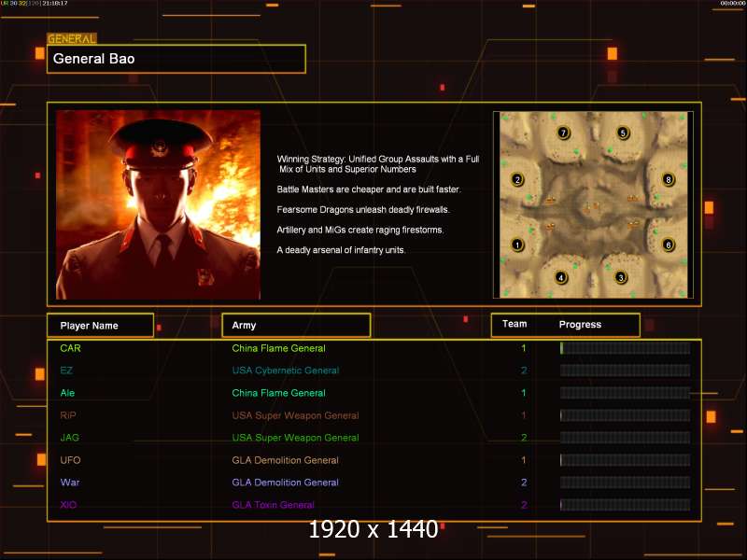Select player RiP in the list
747x560 pixels.
[x=68, y=415]
